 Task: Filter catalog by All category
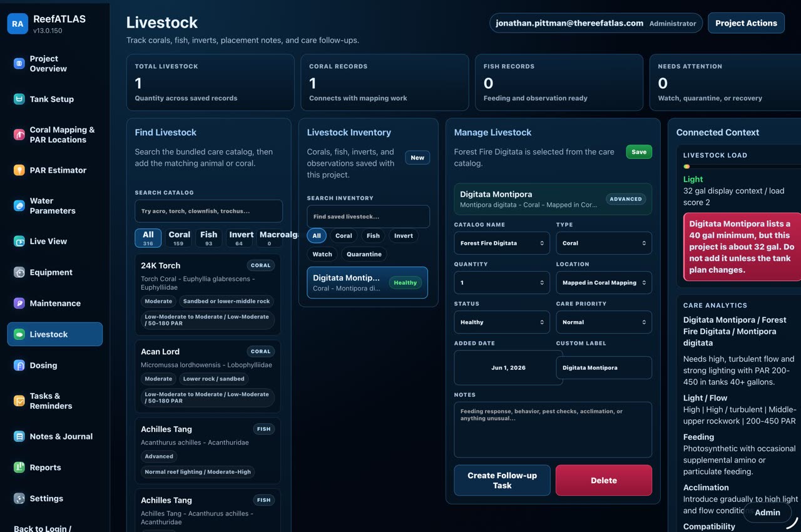148,238
